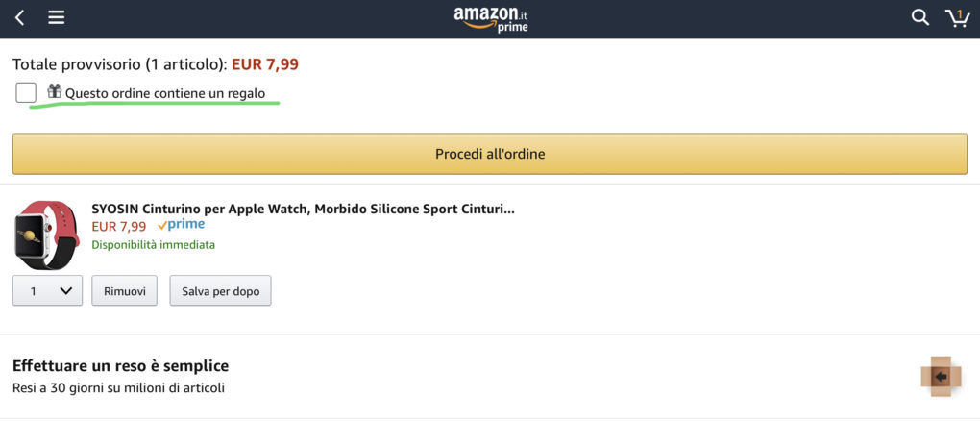The width and height of the screenshot is (980, 421).
Task: Open the SYOSIN Cinturino product title
Action: click(x=303, y=209)
